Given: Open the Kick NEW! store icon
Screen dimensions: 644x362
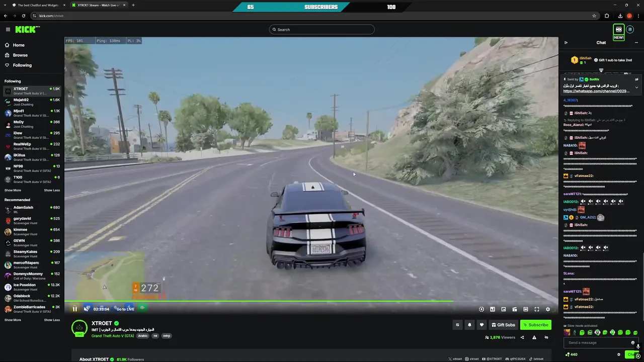Looking at the screenshot, I should click(x=618, y=32).
